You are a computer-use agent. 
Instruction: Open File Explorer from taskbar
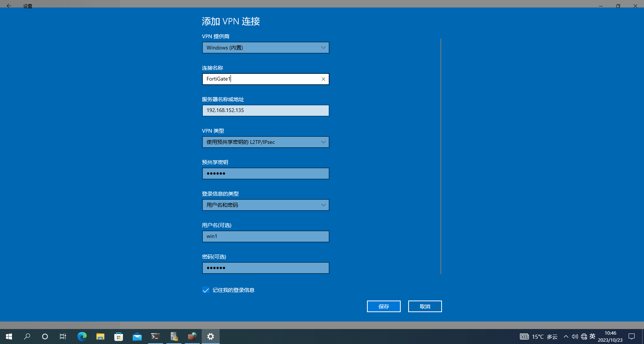pyautogui.click(x=100, y=337)
